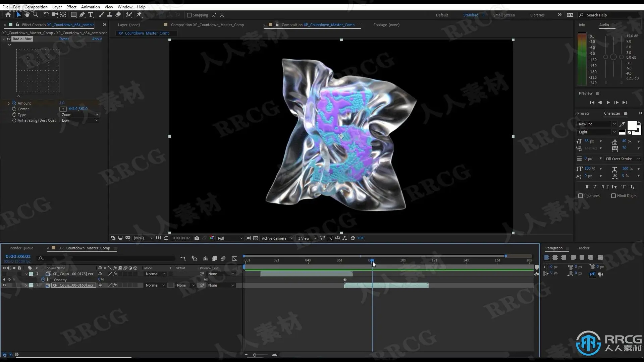Choose the Zoom tool magnifier
Image resolution: width=644 pixels, height=362 pixels.
pos(36,15)
